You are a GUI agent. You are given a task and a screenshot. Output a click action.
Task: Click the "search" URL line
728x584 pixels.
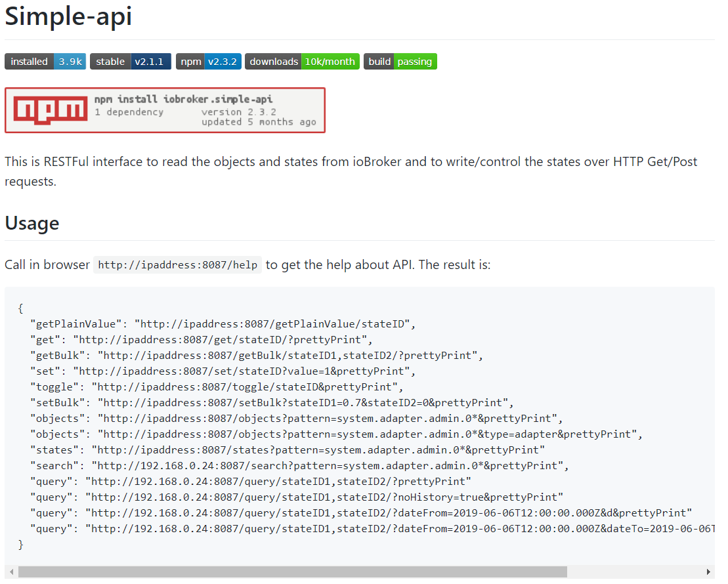click(x=299, y=466)
